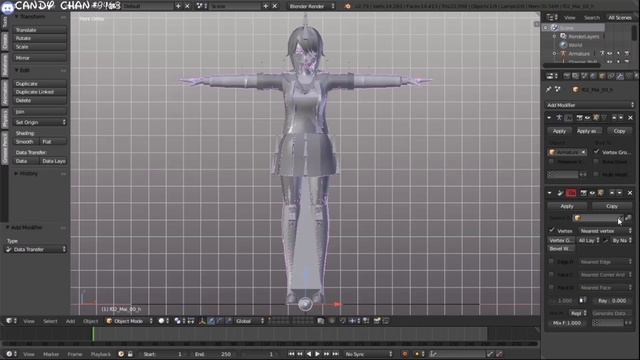Open the Data Transfer type dropdown
Viewport: 640px width, 360px height.
36,249
